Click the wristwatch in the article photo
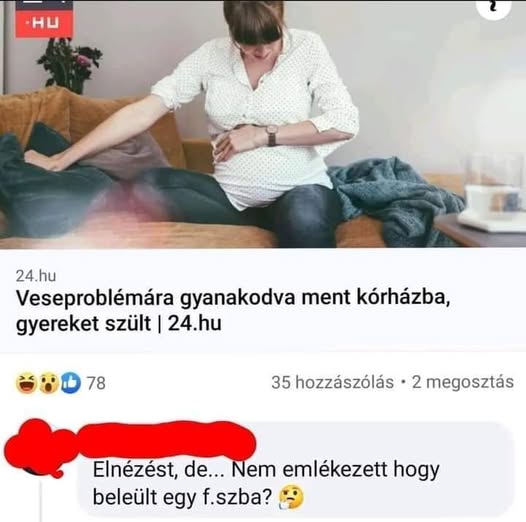The width and height of the screenshot is (526, 522). (271, 135)
